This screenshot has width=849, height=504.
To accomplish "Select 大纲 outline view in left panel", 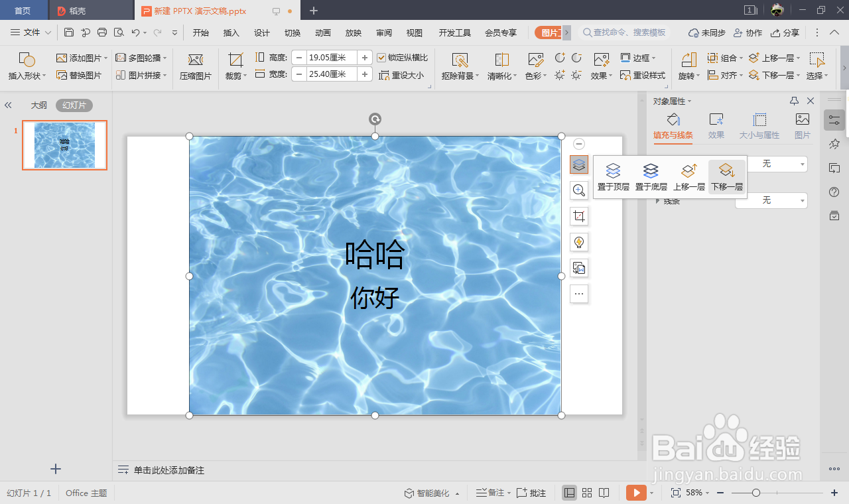I will tap(39, 105).
